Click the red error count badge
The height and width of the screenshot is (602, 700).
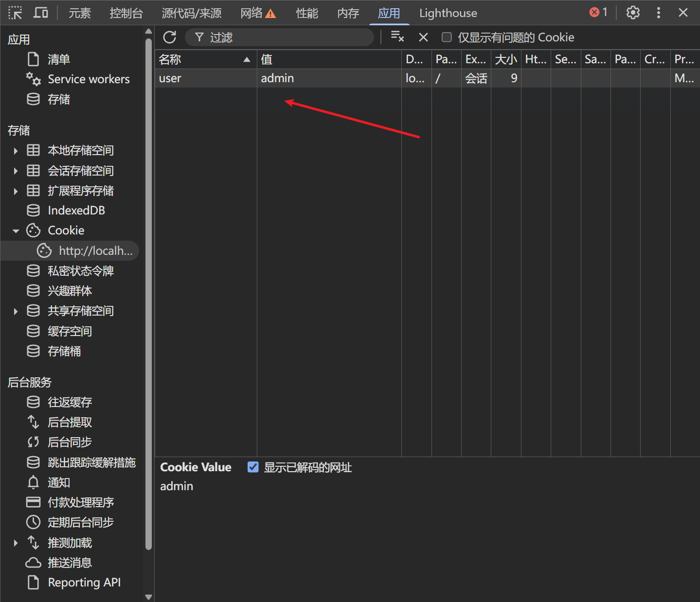(x=598, y=13)
